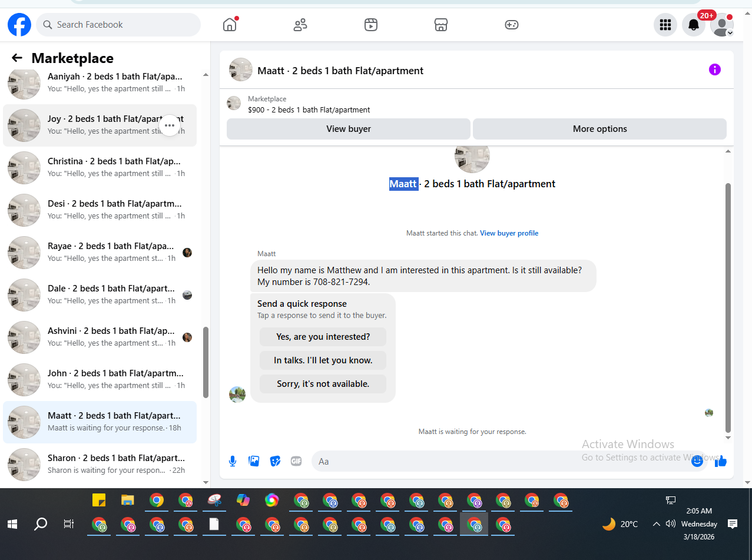This screenshot has height=560, width=752.
Task: Open the Gaming controller icon
Action: (x=512, y=25)
